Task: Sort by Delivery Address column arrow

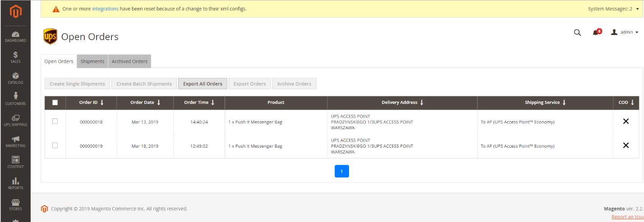Action: [x=422, y=103]
